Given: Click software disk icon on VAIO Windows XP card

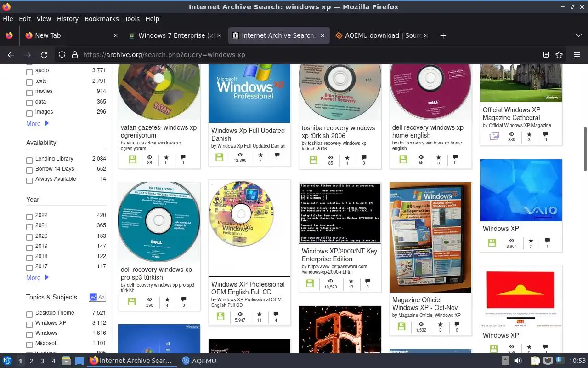Looking at the screenshot, I should 492,243.
